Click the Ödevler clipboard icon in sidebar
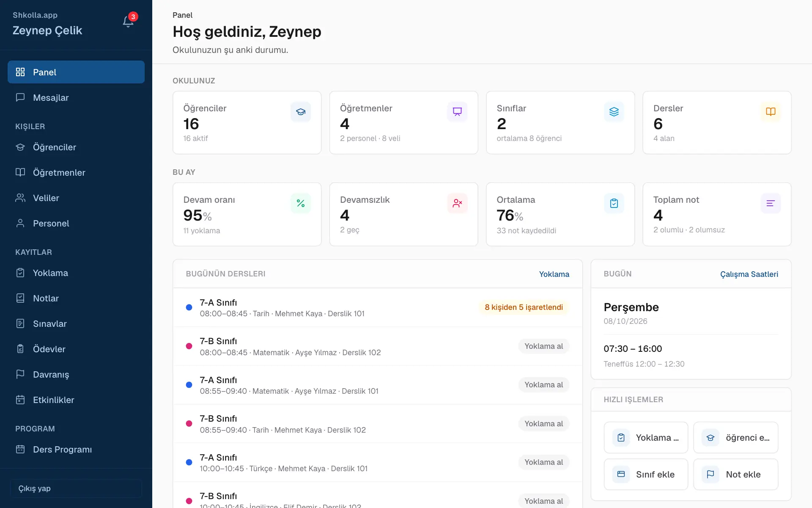The image size is (812, 508). pos(20,349)
